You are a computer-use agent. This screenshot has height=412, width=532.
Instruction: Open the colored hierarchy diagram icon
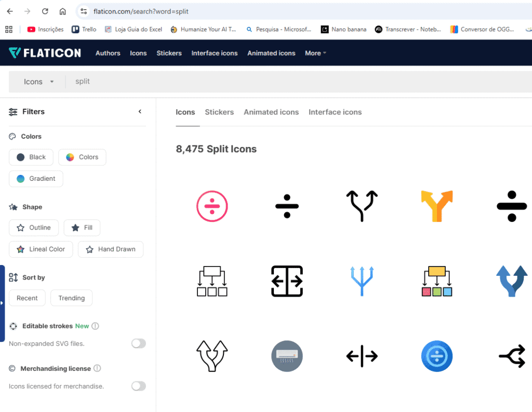tap(436, 281)
